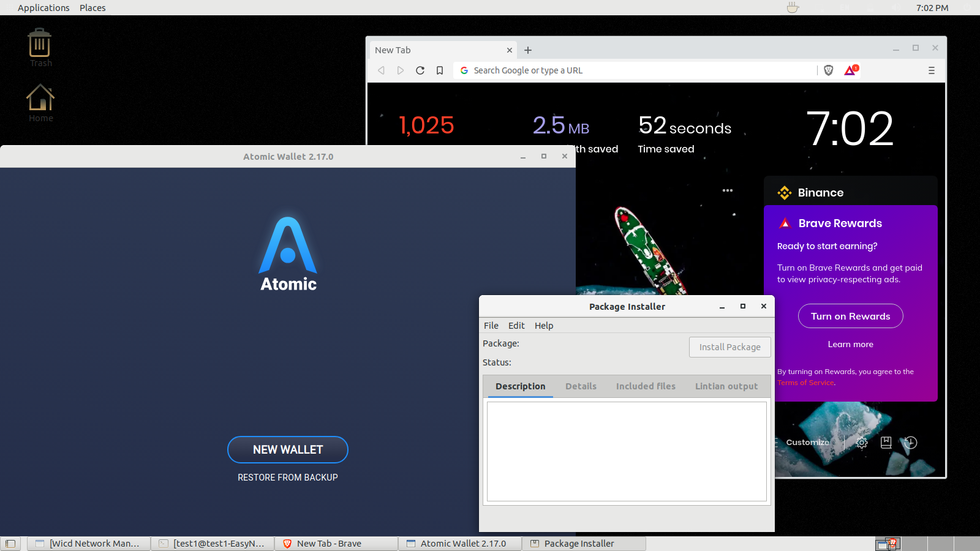Click the show desktop button in taskbar
The image size is (980, 551).
10,544
